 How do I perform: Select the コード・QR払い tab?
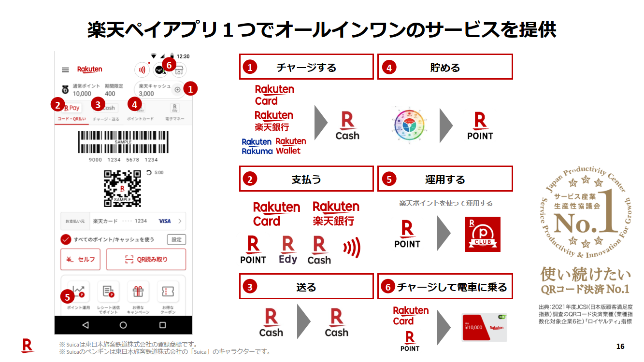pyautogui.click(x=72, y=112)
